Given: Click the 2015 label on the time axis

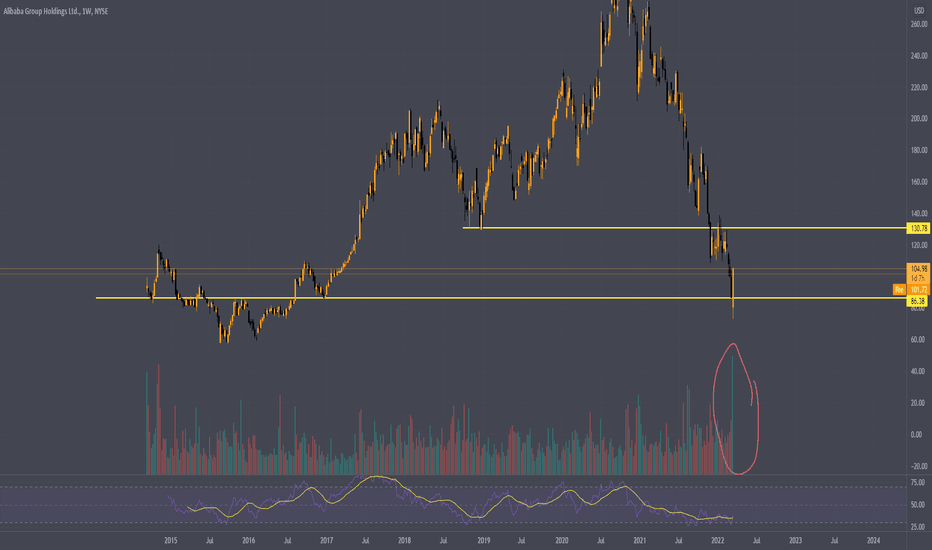Looking at the screenshot, I should (x=171, y=540).
